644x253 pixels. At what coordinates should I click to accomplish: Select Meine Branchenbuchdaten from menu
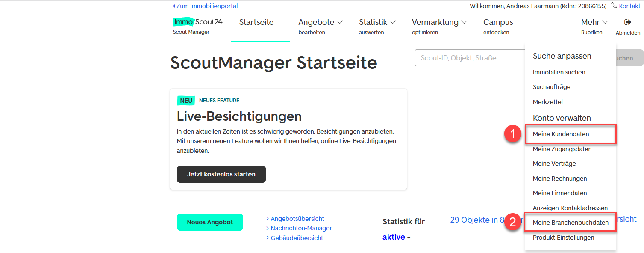570,223
